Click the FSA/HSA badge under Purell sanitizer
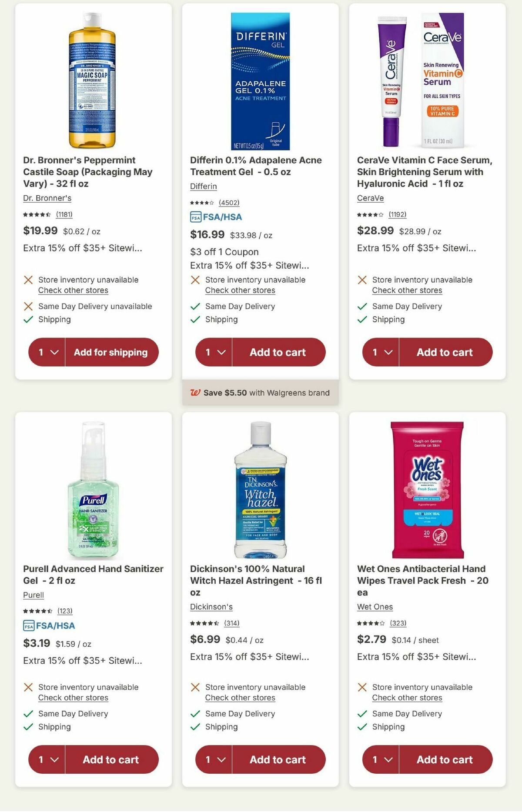 [x=49, y=625]
